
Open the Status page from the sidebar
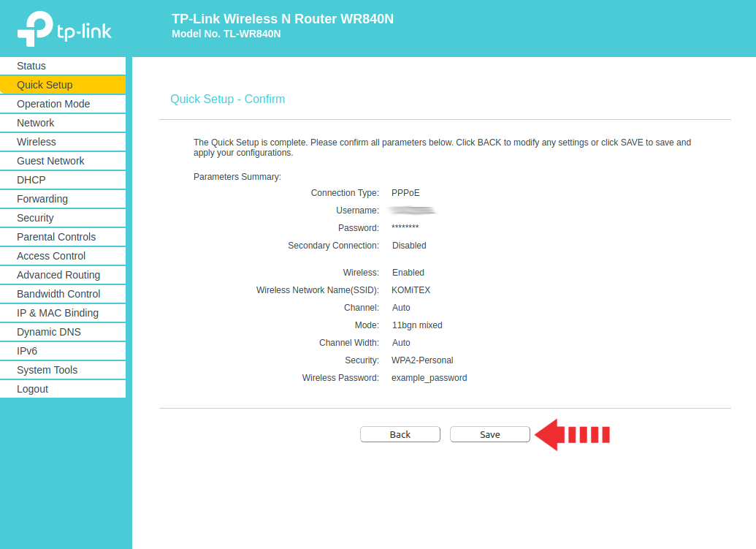point(63,66)
